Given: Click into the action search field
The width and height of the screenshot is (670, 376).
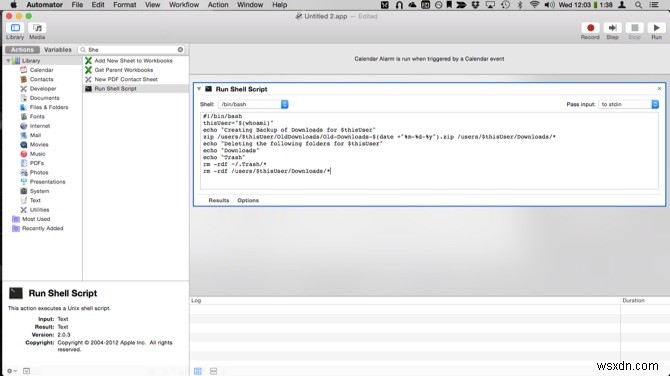Looking at the screenshot, I should [x=132, y=50].
